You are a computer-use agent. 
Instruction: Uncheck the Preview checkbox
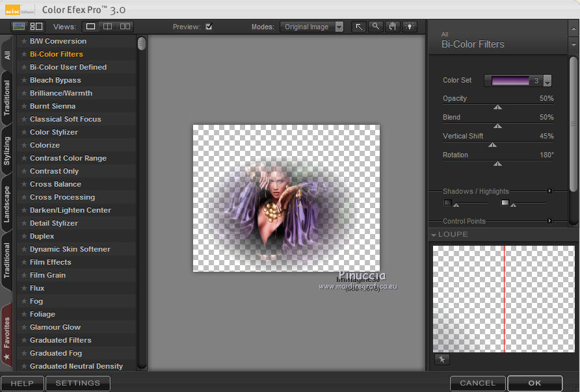(209, 27)
